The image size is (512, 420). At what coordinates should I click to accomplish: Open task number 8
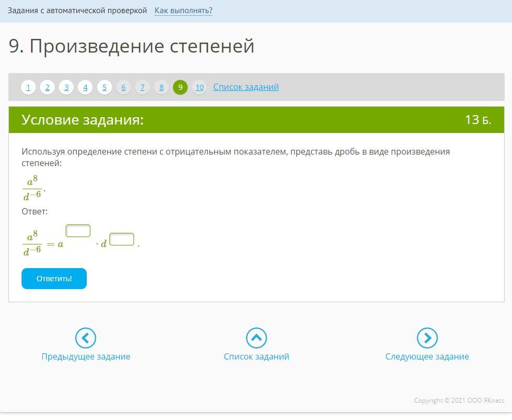click(161, 87)
